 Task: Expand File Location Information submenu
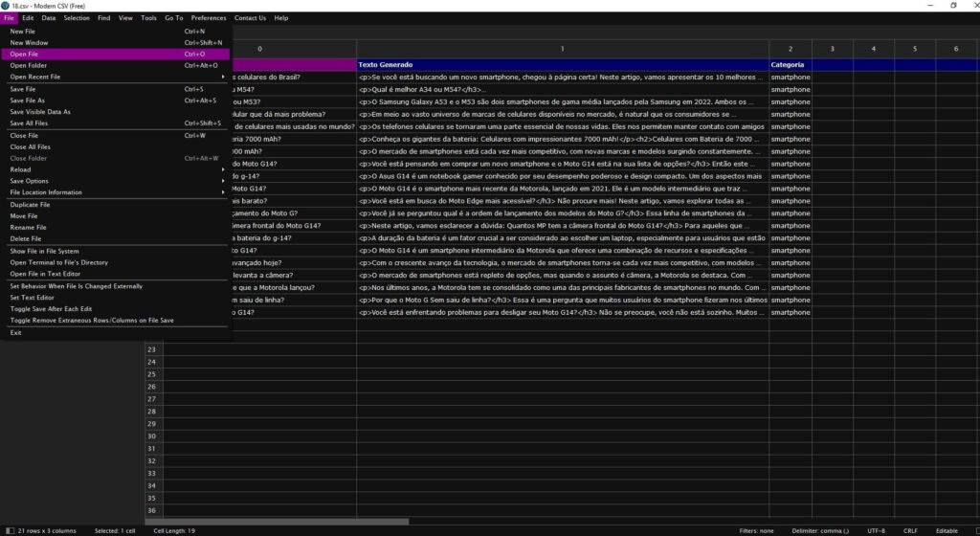[115, 191]
